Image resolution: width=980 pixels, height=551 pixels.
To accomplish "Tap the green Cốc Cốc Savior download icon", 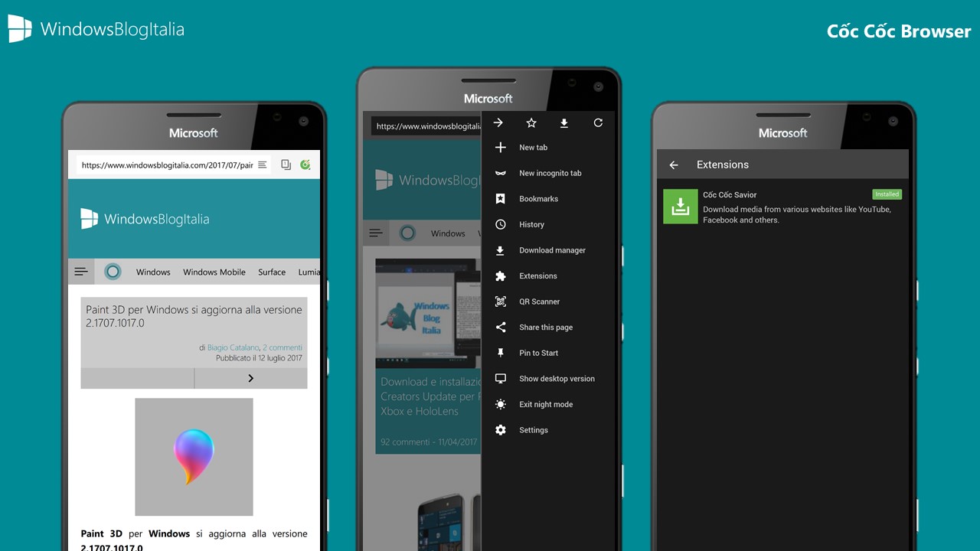I will click(680, 207).
